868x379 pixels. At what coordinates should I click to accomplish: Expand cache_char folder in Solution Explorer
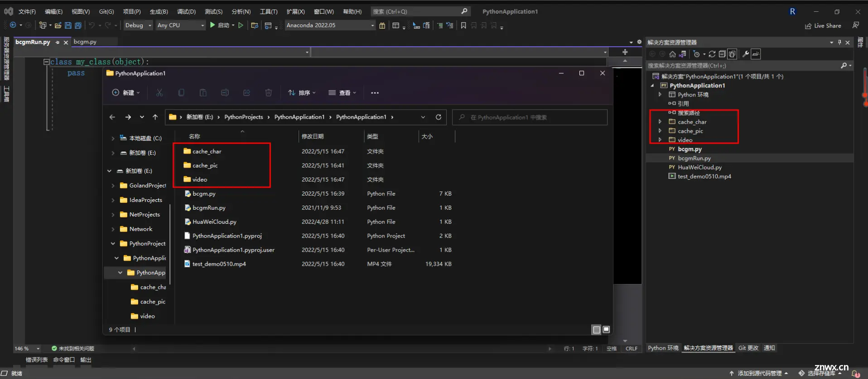660,122
